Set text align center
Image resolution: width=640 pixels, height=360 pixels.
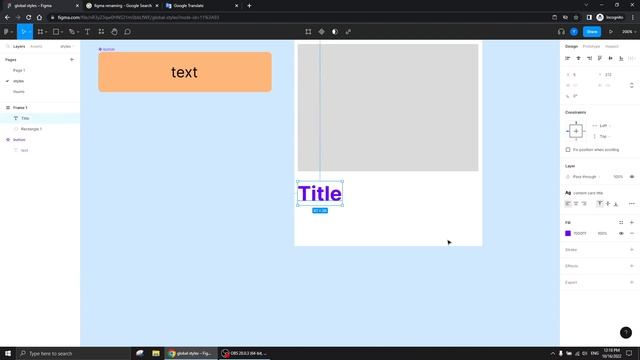point(576,203)
